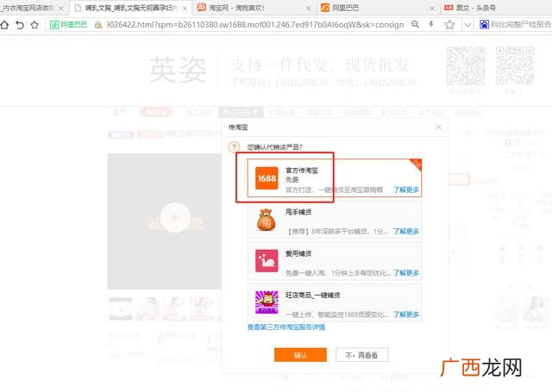Select the 旺店商品_一键铺货 option

(x=334, y=302)
